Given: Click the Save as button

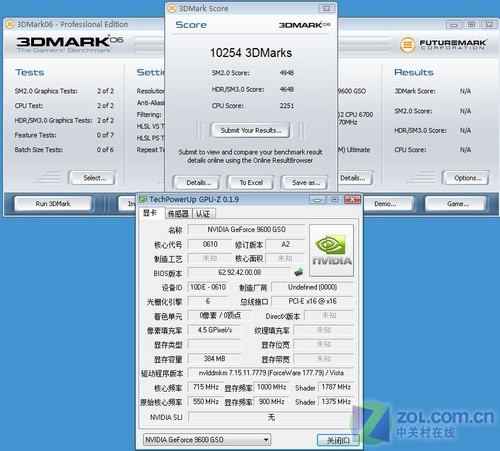Looking at the screenshot, I should coord(305,183).
